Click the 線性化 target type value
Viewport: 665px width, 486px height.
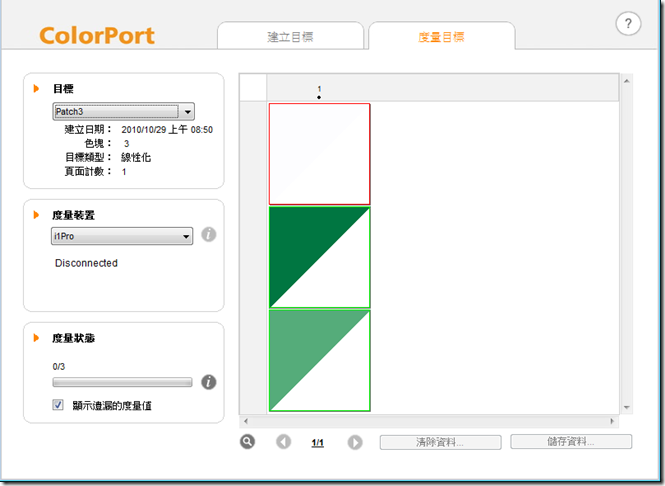136,157
